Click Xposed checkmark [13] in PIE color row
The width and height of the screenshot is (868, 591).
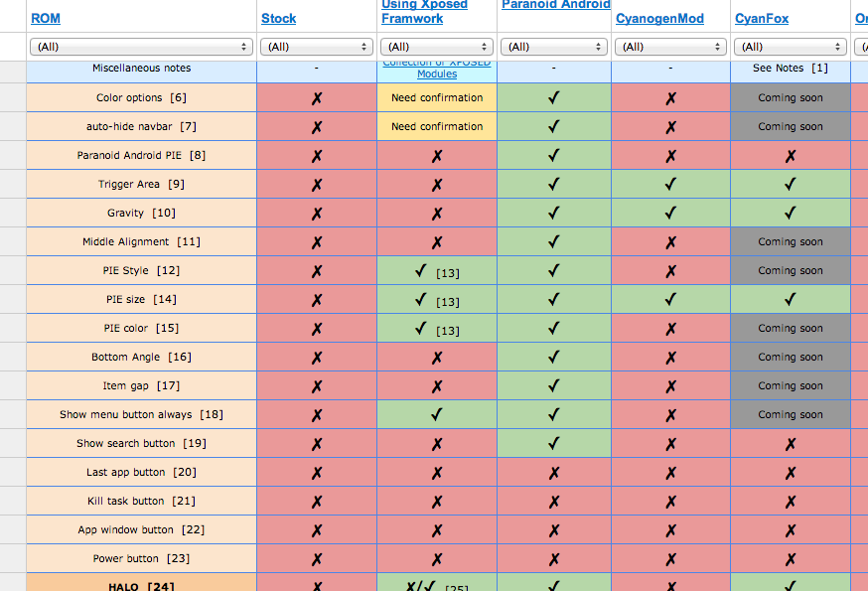click(x=437, y=329)
